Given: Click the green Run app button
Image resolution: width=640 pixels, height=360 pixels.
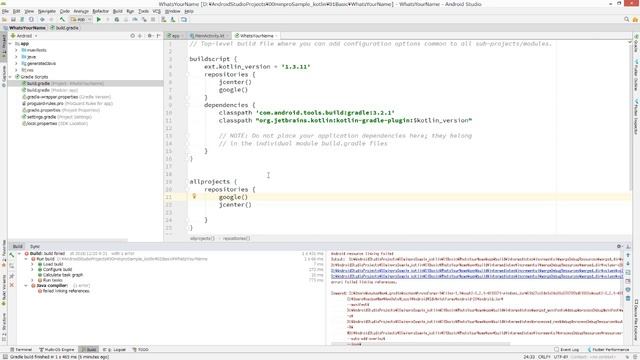Looking at the screenshot, I should (98, 19).
